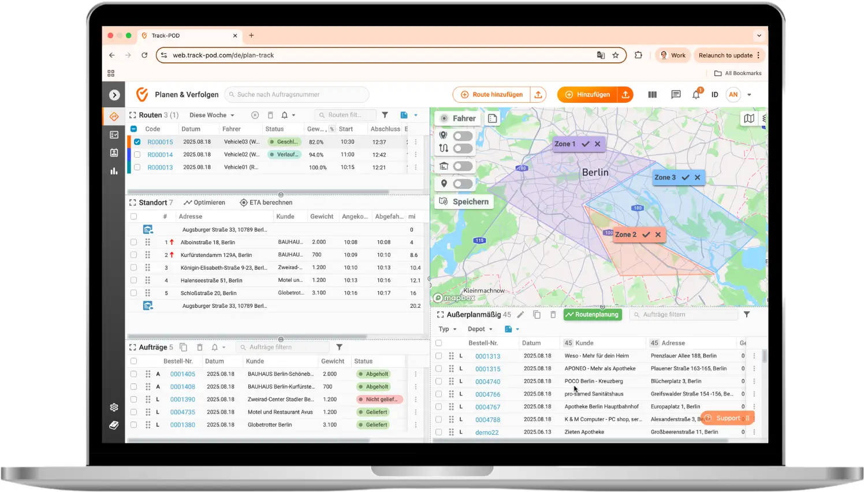Open the column layout icon in header
Screen dimensions: 868x492
tap(653, 95)
